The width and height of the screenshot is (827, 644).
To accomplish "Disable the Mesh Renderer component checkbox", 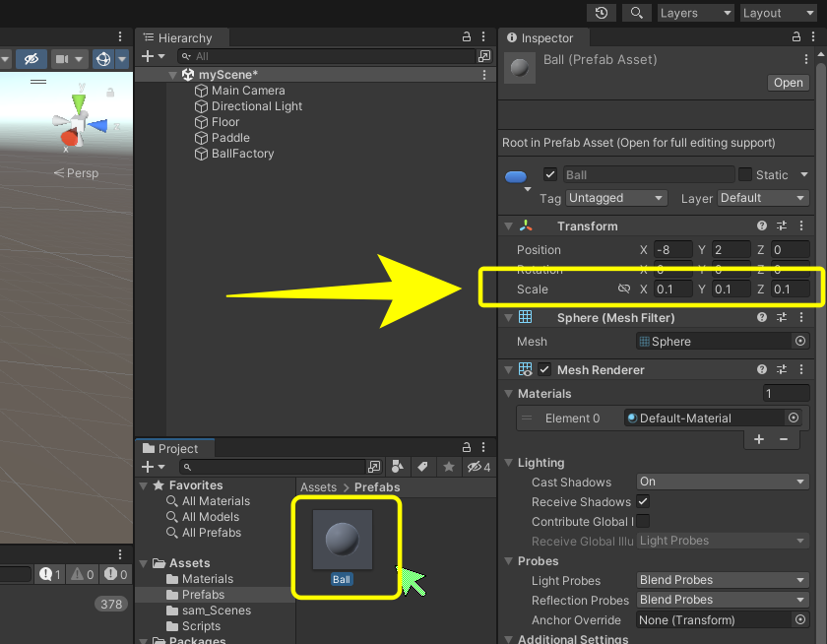I will click(544, 370).
